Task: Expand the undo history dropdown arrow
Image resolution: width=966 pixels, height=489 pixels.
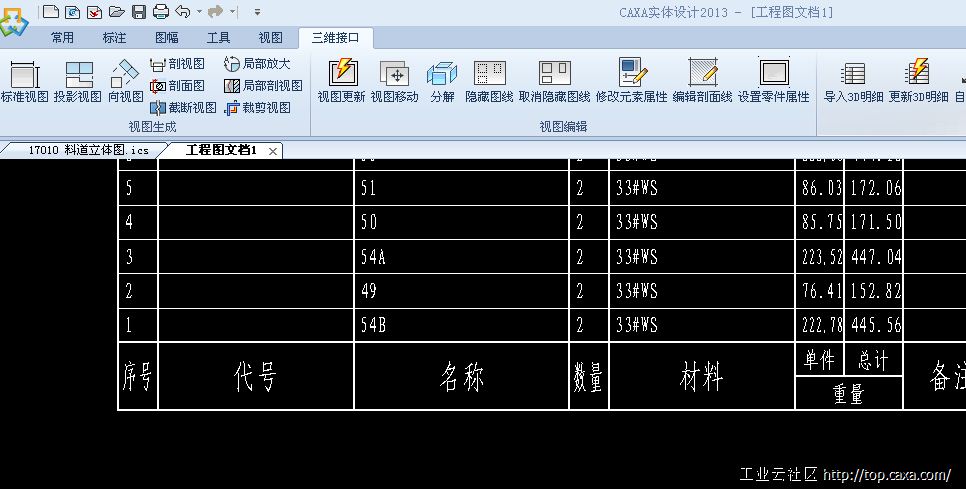Action: tap(199, 11)
